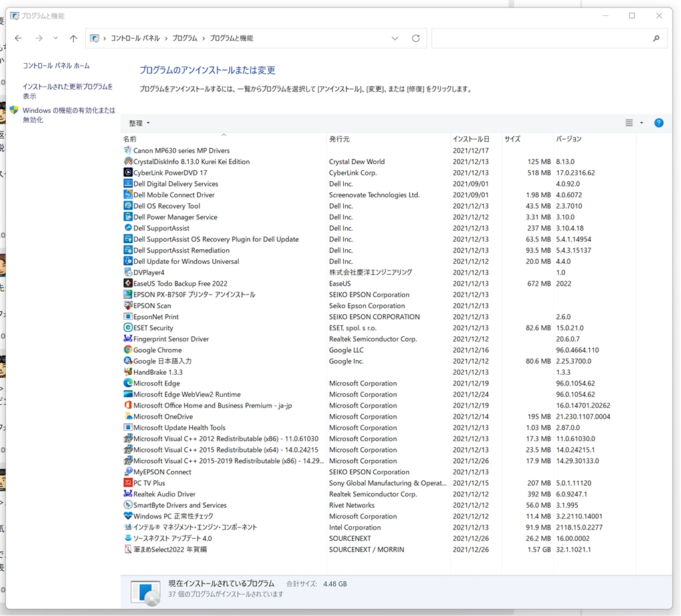
Task: Open the recent locations chevron
Action: [56, 38]
